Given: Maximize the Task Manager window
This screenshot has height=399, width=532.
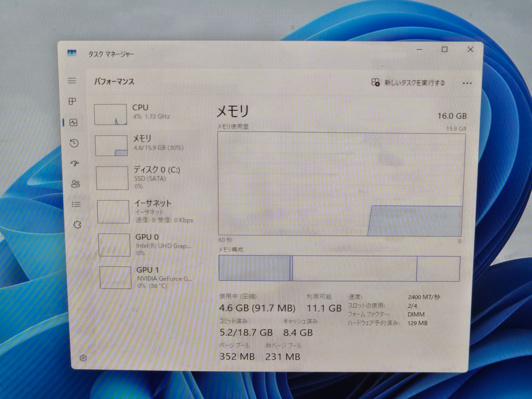Looking at the screenshot, I should [x=444, y=50].
